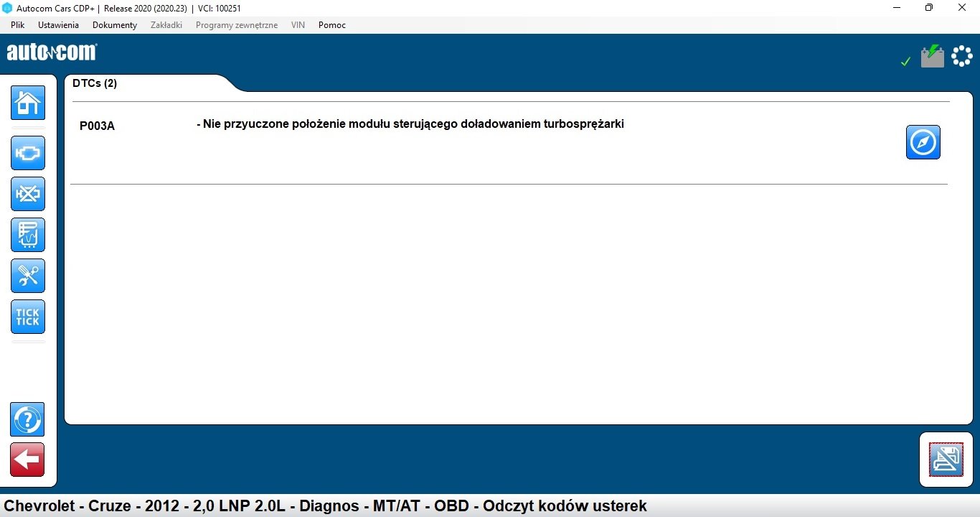Open the wrench and screwdriver adjustments icon
Screen dimensions: 980x517
(x=28, y=276)
